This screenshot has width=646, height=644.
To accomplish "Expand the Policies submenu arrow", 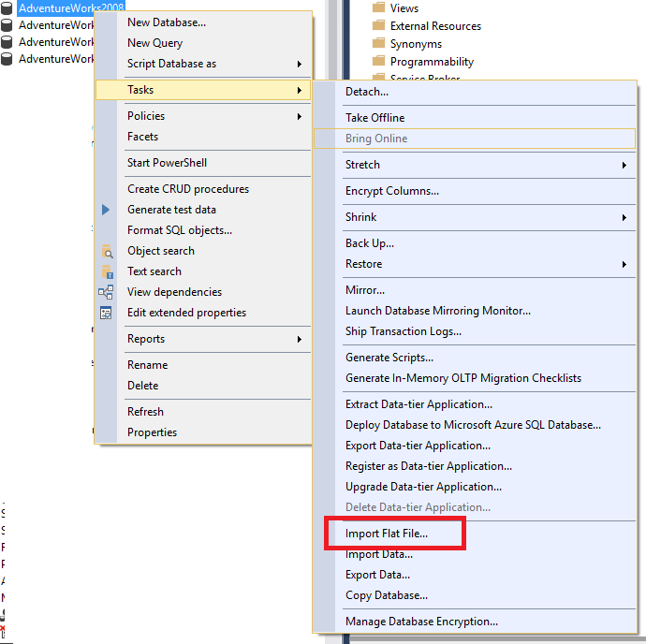I will click(x=300, y=116).
